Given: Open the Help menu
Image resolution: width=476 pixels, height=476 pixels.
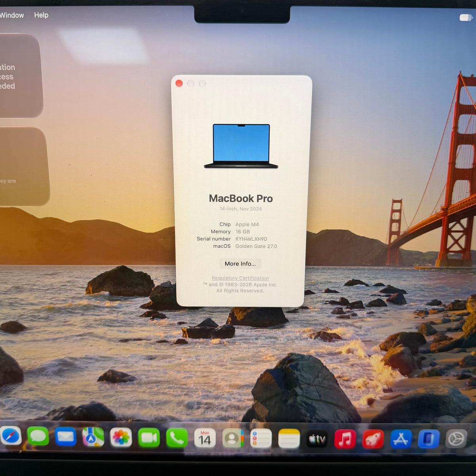Looking at the screenshot, I should click(x=41, y=15).
